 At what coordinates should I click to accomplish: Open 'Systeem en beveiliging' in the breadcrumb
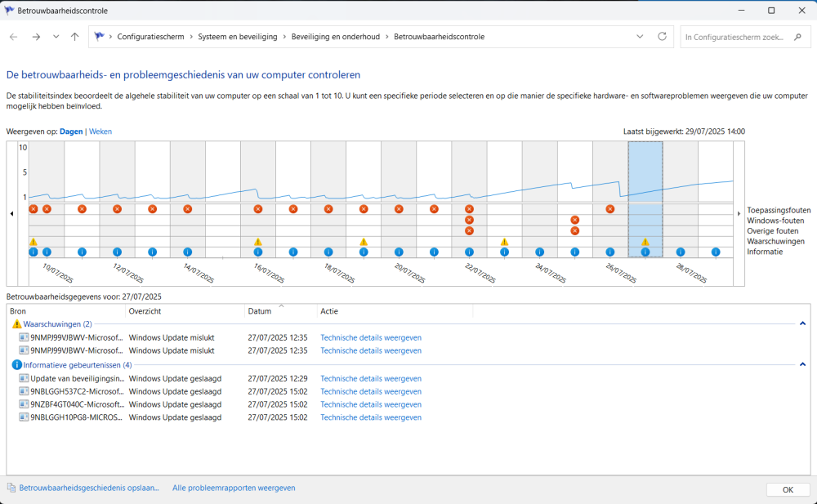(x=237, y=37)
